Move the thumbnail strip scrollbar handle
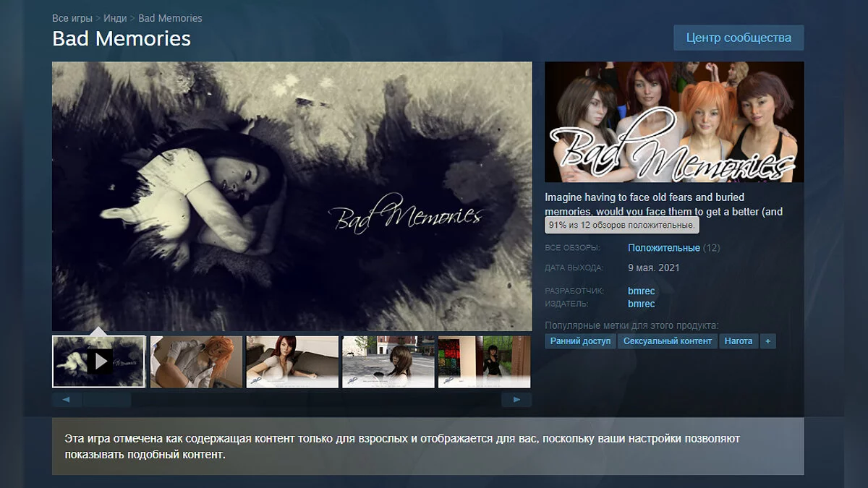 107,399
